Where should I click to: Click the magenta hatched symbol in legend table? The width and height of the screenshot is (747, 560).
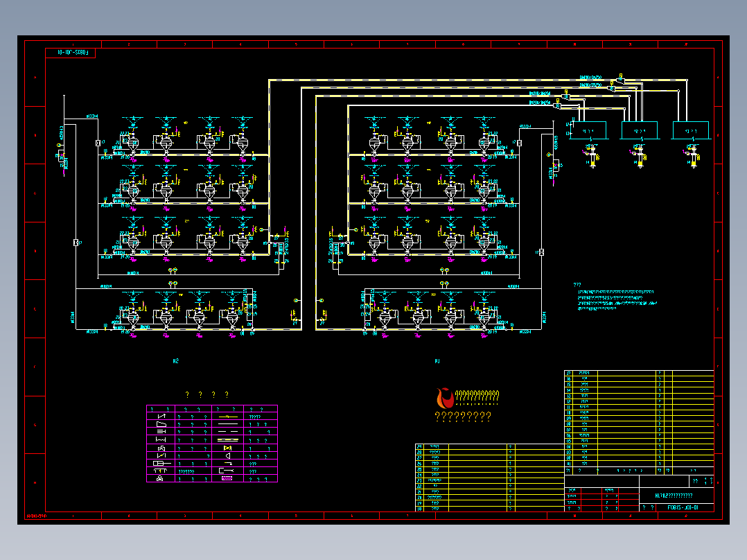[227, 478]
